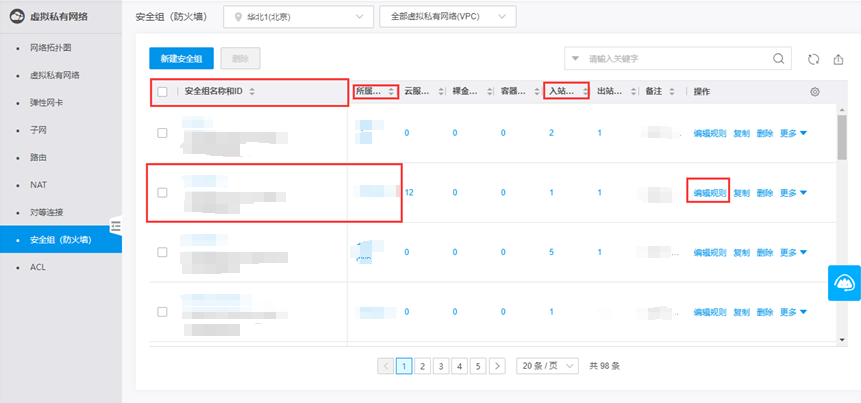Image resolution: width=861 pixels, height=403 pixels.
Task: Click 删除 in the 12-server row
Action: coord(764,193)
